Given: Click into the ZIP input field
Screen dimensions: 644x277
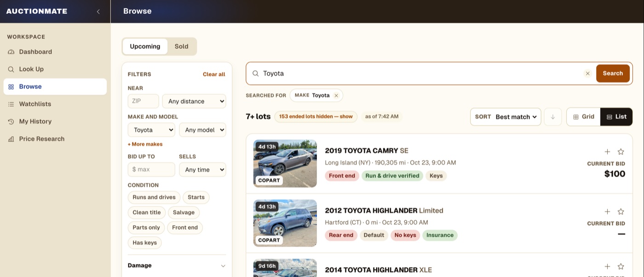Looking at the screenshot, I should click(x=144, y=101).
